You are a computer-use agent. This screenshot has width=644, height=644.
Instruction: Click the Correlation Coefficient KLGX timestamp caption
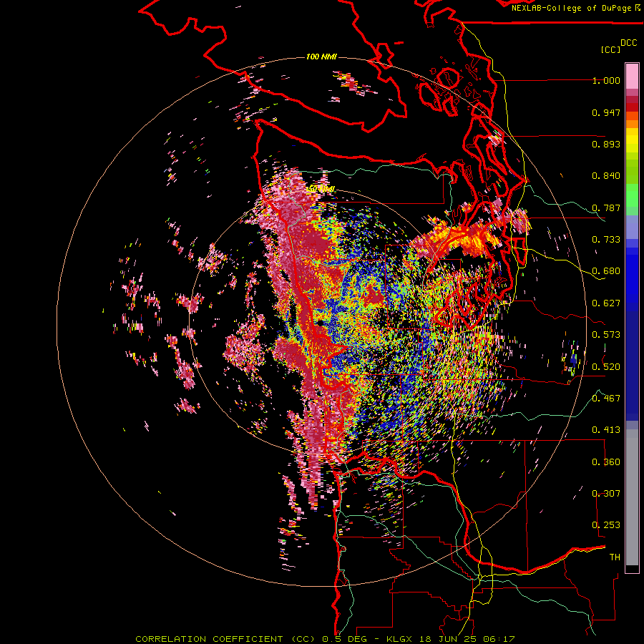pyautogui.click(x=325, y=639)
